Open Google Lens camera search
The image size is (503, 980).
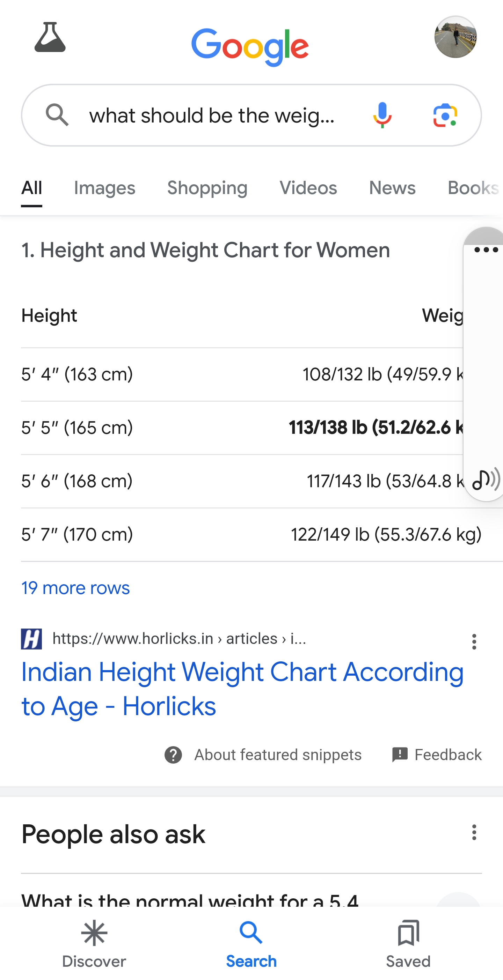445,115
